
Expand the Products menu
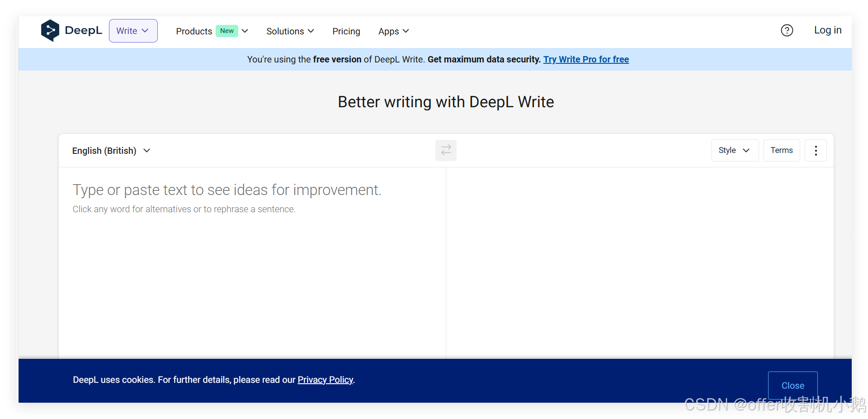tap(212, 31)
